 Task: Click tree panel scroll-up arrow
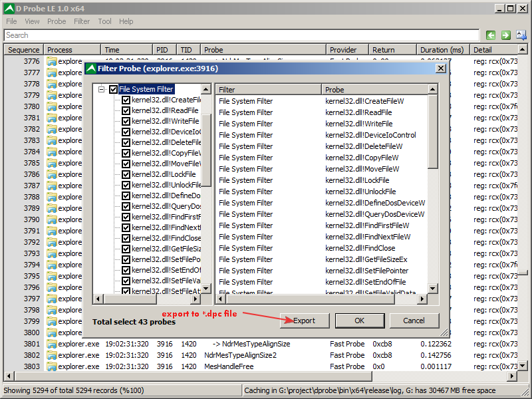(206, 90)
